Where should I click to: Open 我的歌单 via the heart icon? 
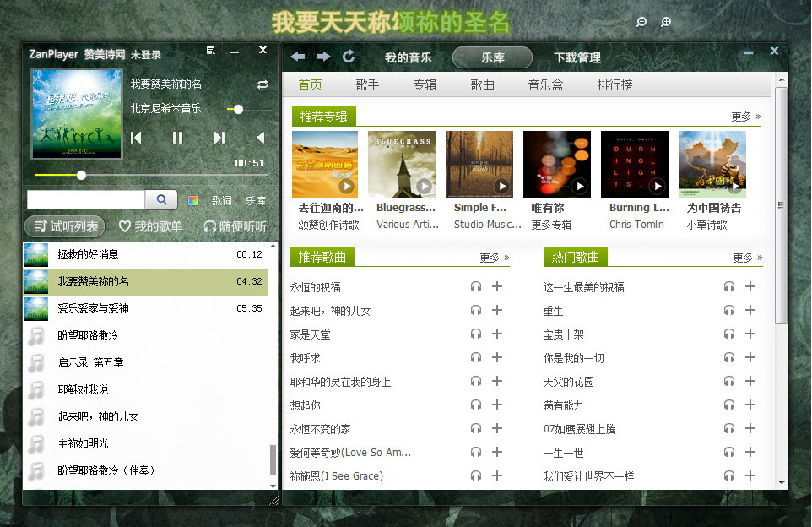125,226
